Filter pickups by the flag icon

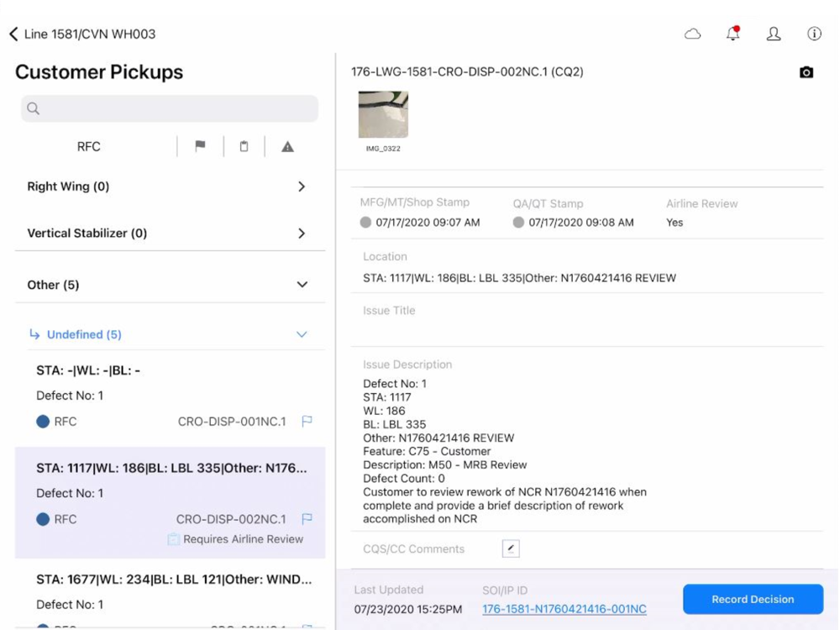pos(201,146)
